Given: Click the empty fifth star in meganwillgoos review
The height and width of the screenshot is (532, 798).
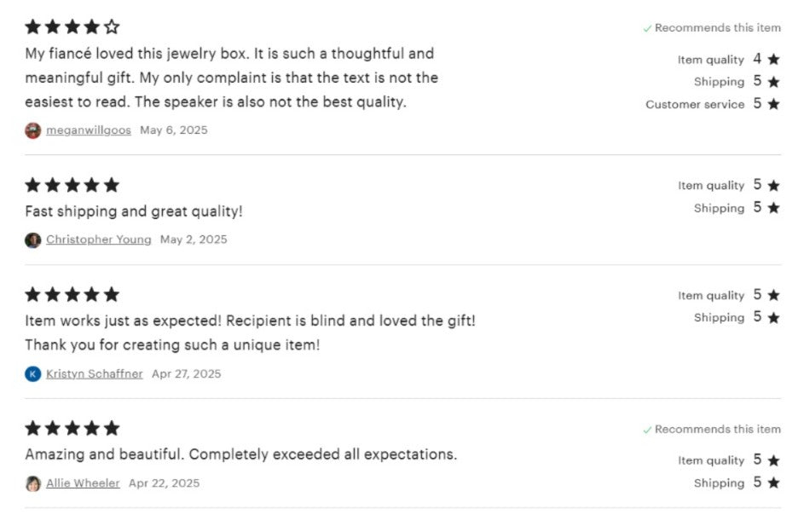Looking at the screenshot, I should (x=112, y=26).
